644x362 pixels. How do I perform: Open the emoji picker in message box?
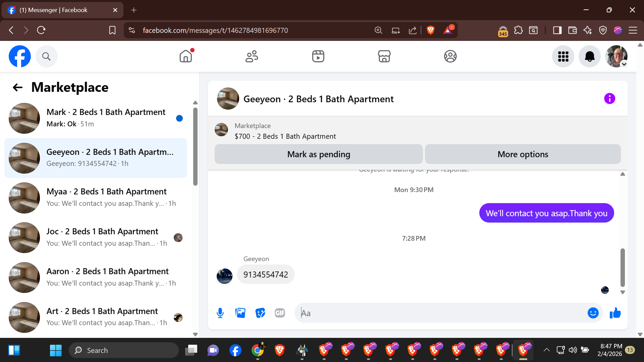593,313
